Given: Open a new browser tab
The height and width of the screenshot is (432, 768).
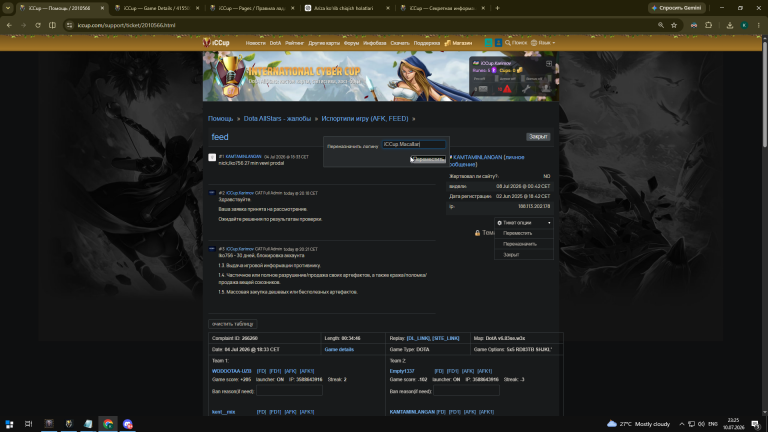Looking at the screenshot, I should click(x=497, y=8).
